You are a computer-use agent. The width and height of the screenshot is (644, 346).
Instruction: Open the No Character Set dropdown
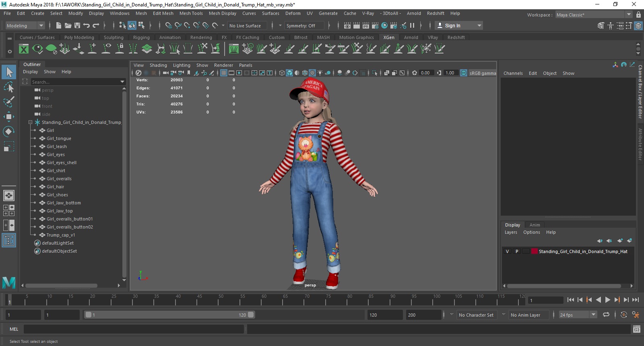coord(476,315)
